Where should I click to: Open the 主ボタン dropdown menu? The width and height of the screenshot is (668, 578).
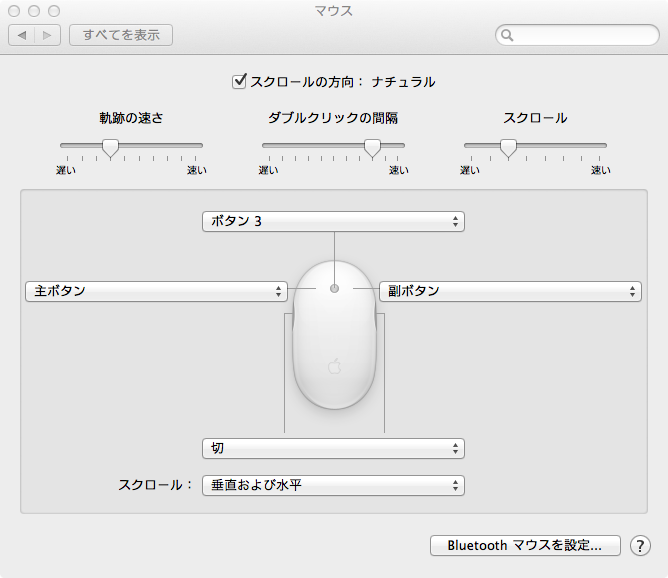pos(156,291)
